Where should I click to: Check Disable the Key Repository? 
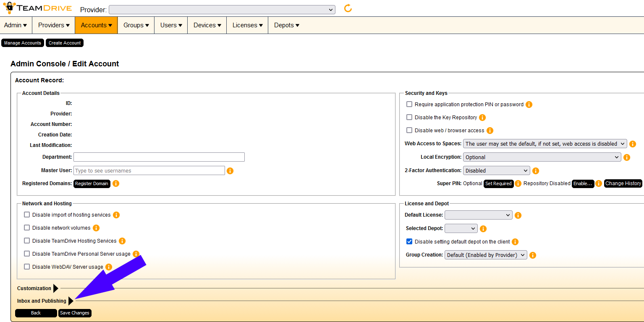(x=409, y=117)
